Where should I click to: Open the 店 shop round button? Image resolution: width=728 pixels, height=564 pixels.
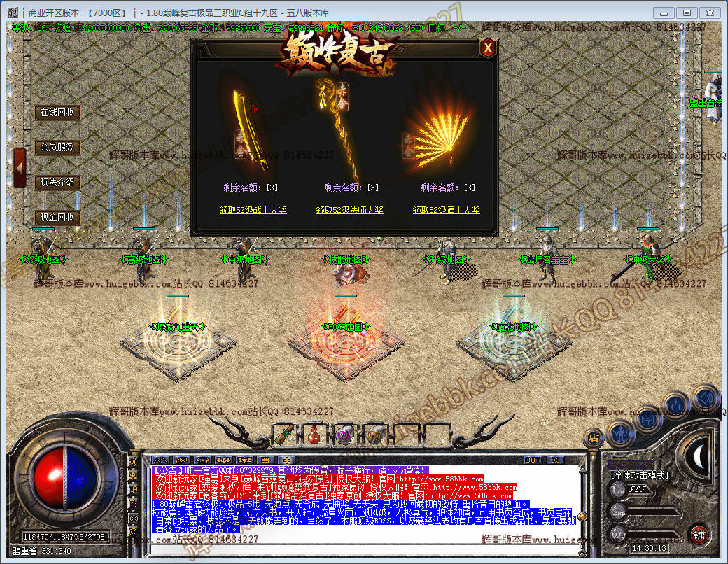[594, 437]
